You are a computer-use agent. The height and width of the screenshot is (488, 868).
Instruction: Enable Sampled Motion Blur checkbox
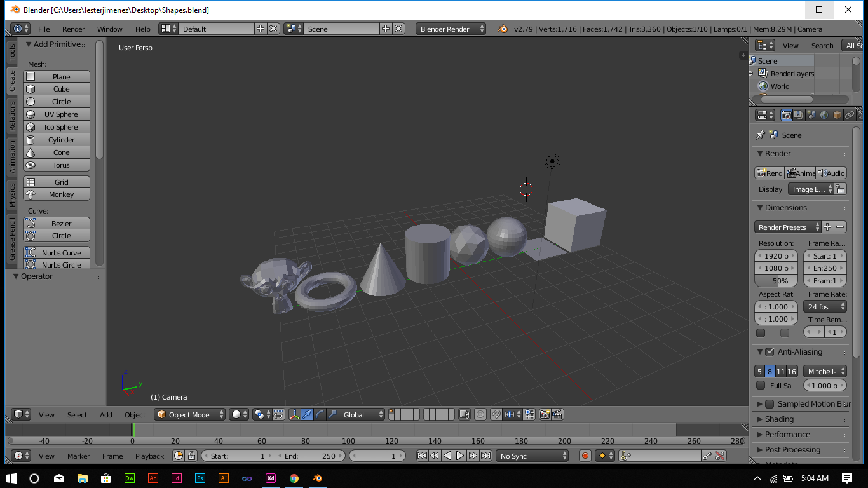coord(770,404)
